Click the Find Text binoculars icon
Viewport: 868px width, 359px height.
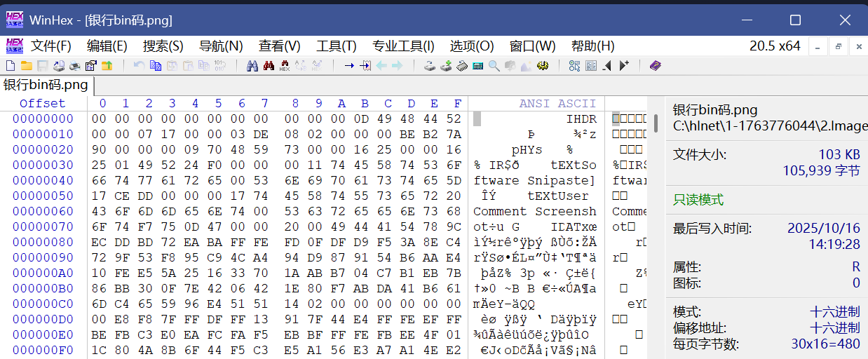tap(252, 66)
